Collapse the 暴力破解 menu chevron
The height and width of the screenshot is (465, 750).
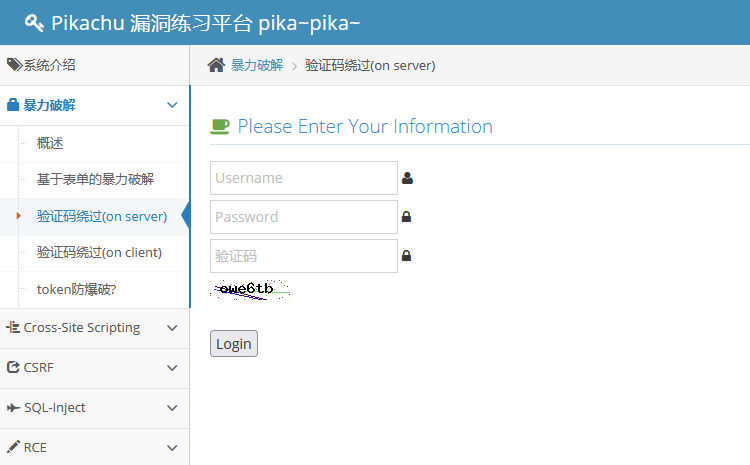[172, 104]
